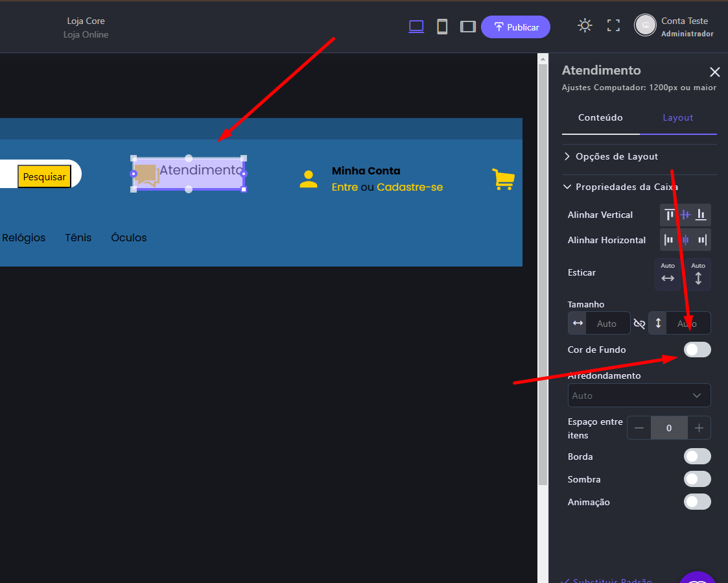Switch to the Conteúdo tab
This screenshot has height=583, width=728.
pyautogui.click(x=600, y=117)
